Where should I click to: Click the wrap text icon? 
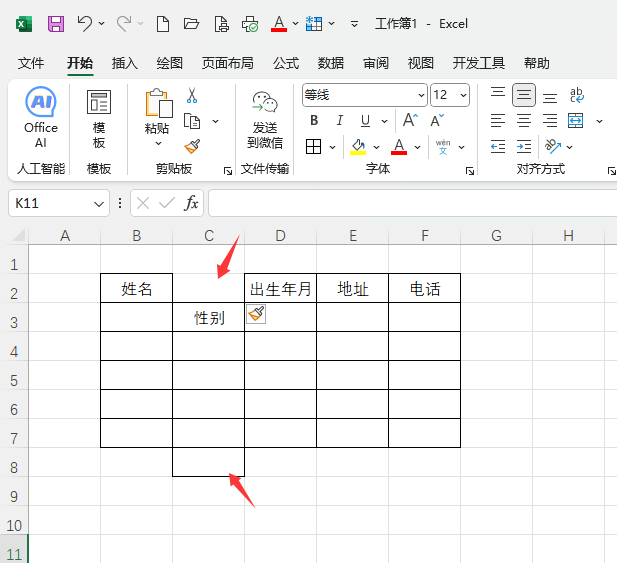(x=576, y=95)
